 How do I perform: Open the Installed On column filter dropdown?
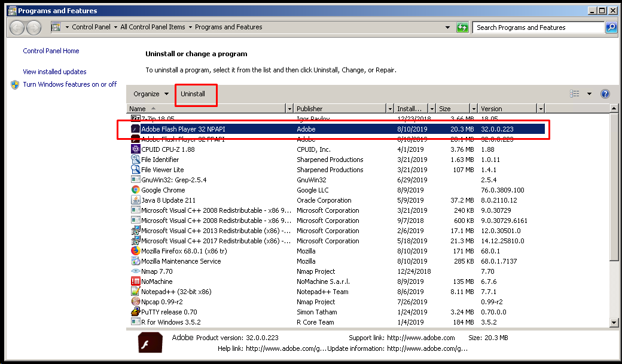click(x=432, y=109)
